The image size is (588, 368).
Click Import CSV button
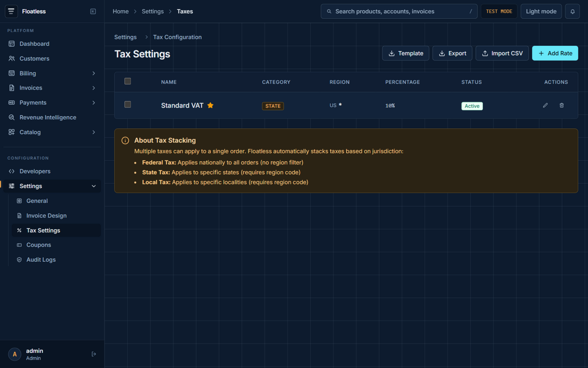point(502,53)
